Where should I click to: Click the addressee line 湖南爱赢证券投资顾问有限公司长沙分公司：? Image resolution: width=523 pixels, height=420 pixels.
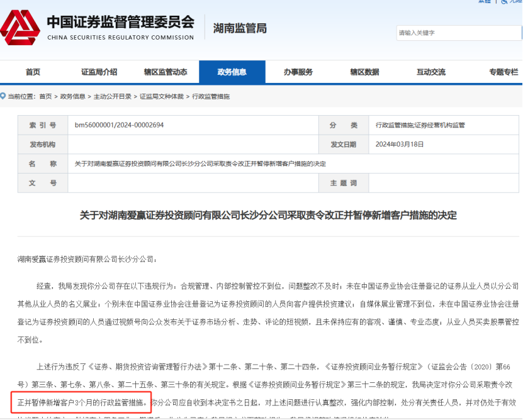87,259
